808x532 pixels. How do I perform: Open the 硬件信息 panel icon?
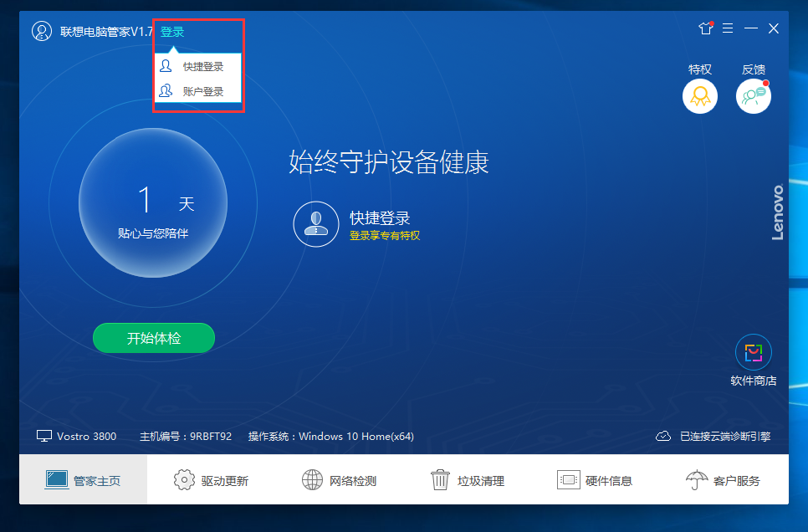570,479
